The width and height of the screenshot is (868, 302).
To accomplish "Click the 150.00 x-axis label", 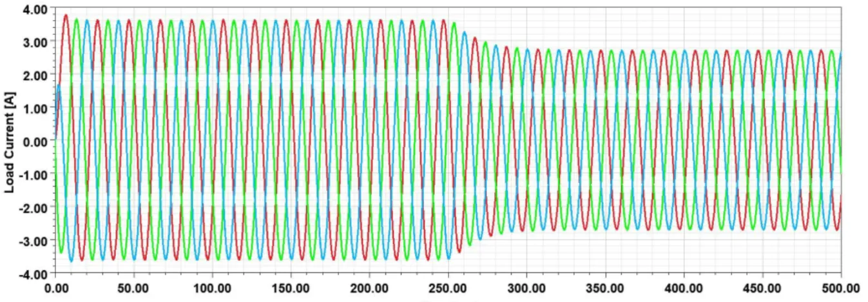I will (x=291, y=287).
